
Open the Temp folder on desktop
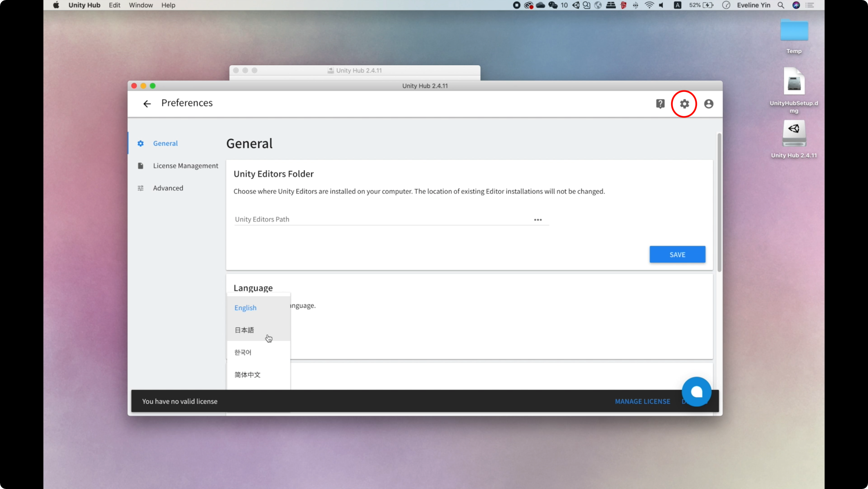[x=794, y=31]
